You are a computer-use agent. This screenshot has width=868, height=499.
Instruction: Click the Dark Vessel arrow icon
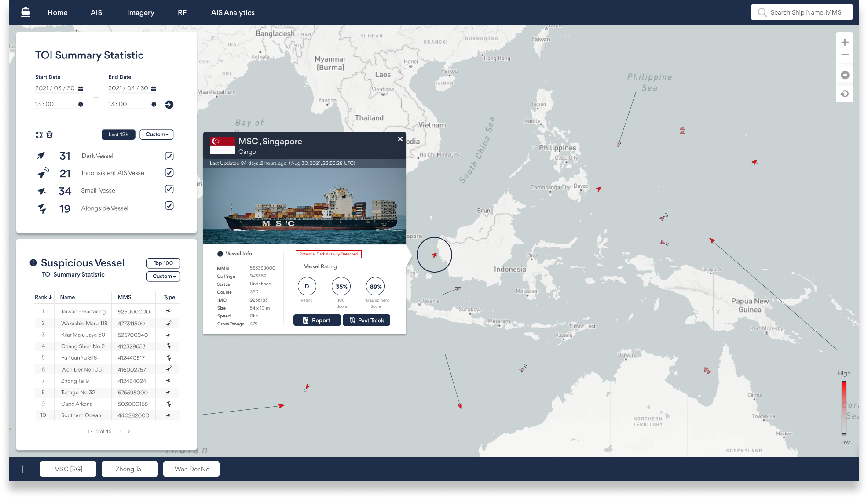41,156
